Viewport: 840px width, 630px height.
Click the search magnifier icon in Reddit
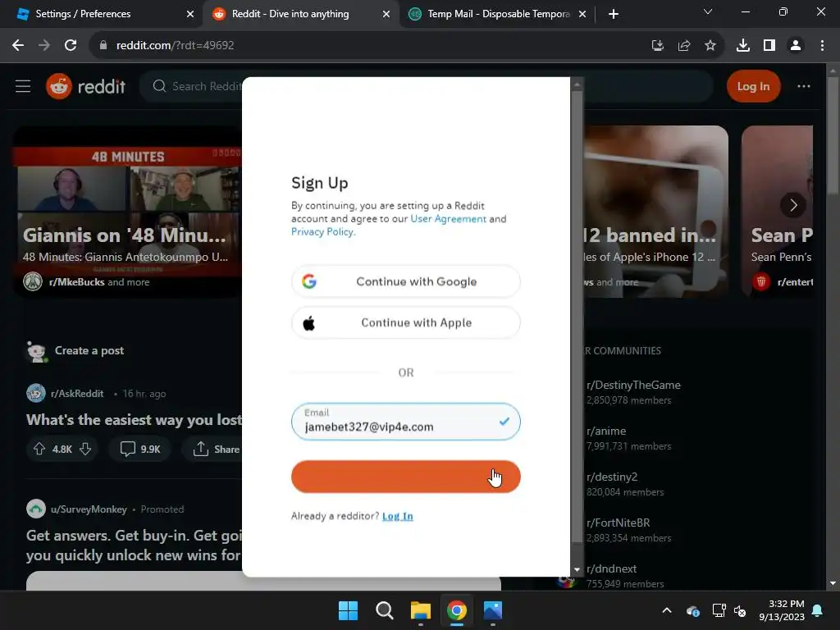pos(159,86)
